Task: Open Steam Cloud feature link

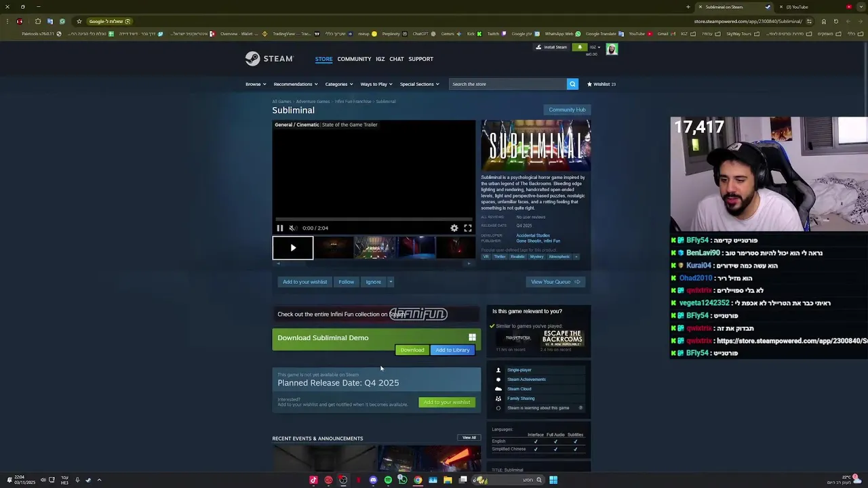Action: 519,389
